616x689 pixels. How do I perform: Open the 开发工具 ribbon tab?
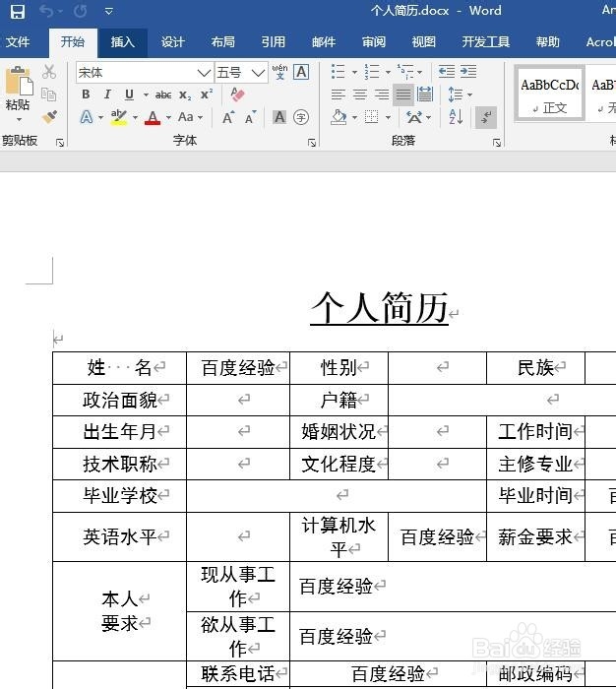pos(486,42)
